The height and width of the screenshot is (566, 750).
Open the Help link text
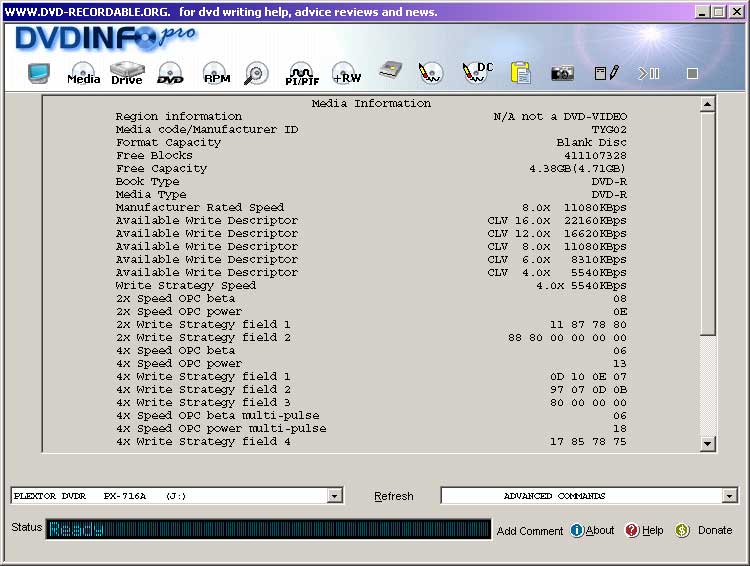click(x=652, y=530)
